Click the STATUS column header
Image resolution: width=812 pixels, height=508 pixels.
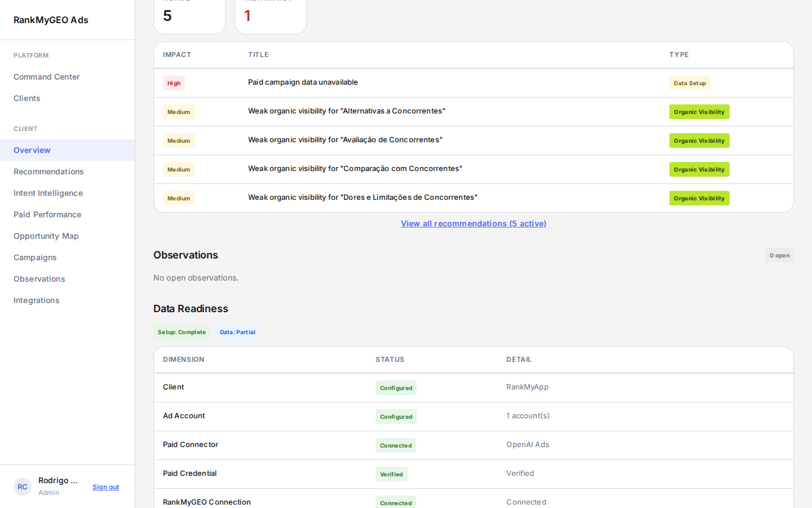click(390, 360)
